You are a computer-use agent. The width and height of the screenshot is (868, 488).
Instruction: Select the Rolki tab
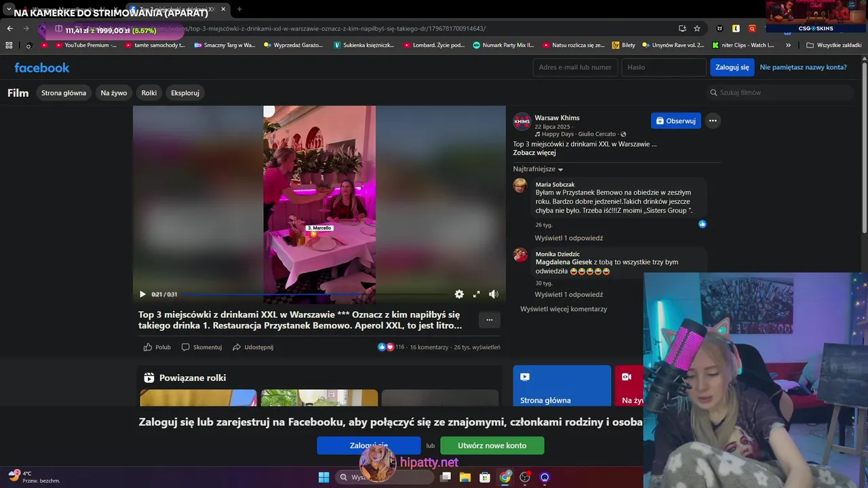coord(149,93)
